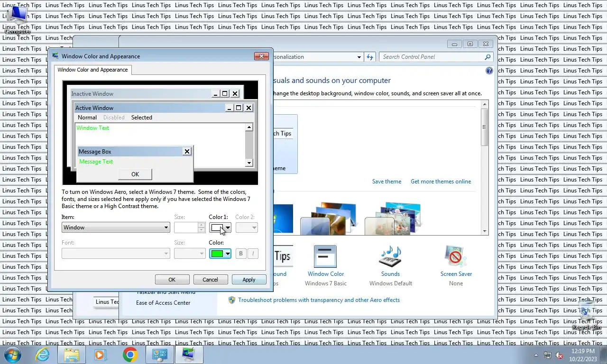
Task: Open the Color 1 swatch dropdown
Action: pos(221,227)
